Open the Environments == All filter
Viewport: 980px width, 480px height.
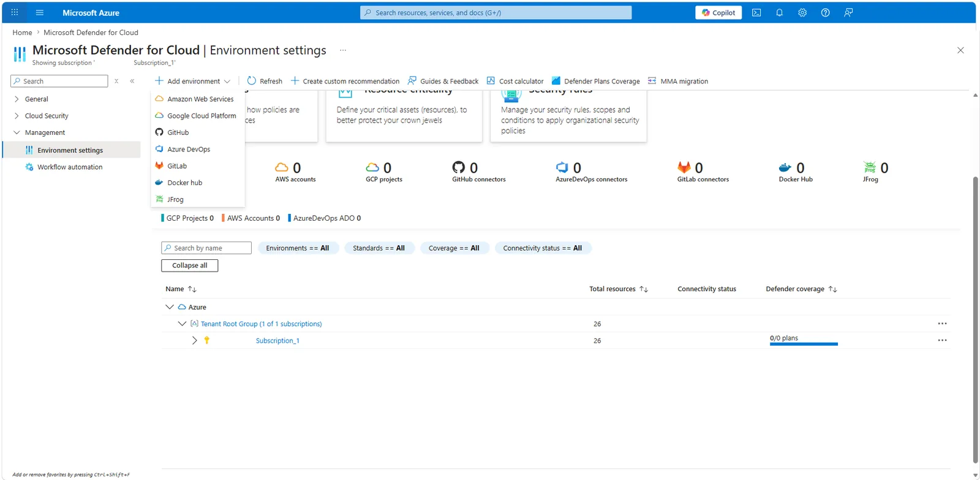click(298, 248)
